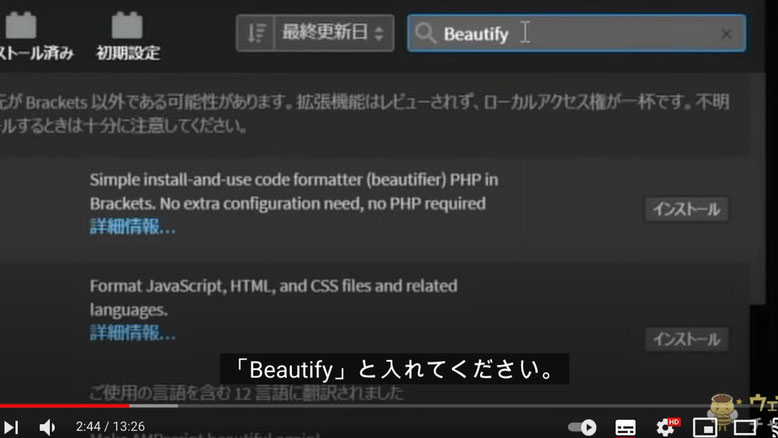Install the JavaScript HTML CSS formatter extension

(x=686, y=339)
